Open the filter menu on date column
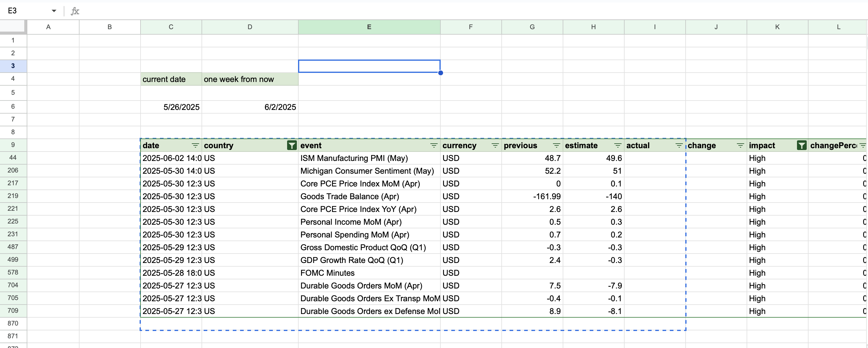The height and width of the screenshot is (348, 868). [195, 145]
